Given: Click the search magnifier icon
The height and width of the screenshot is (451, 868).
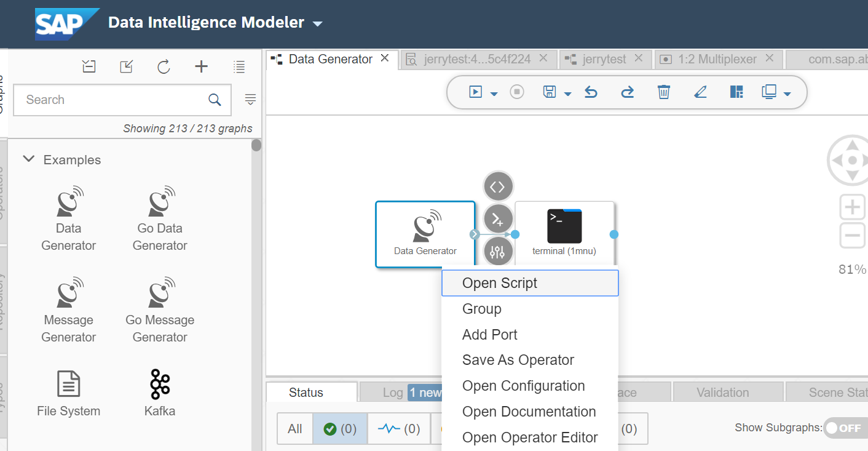Looking at the screenshot, I should point(215,100).
